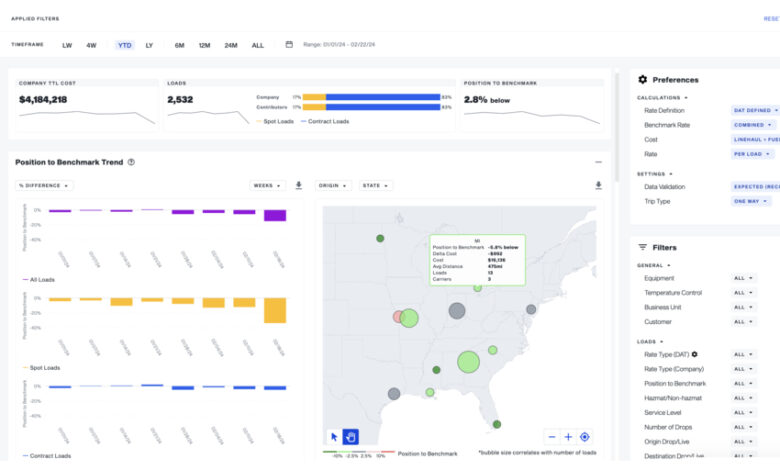780x470 pixels.
Task: Collapse the Position to Benchmark Trend panel
Action: click(598, 162)
